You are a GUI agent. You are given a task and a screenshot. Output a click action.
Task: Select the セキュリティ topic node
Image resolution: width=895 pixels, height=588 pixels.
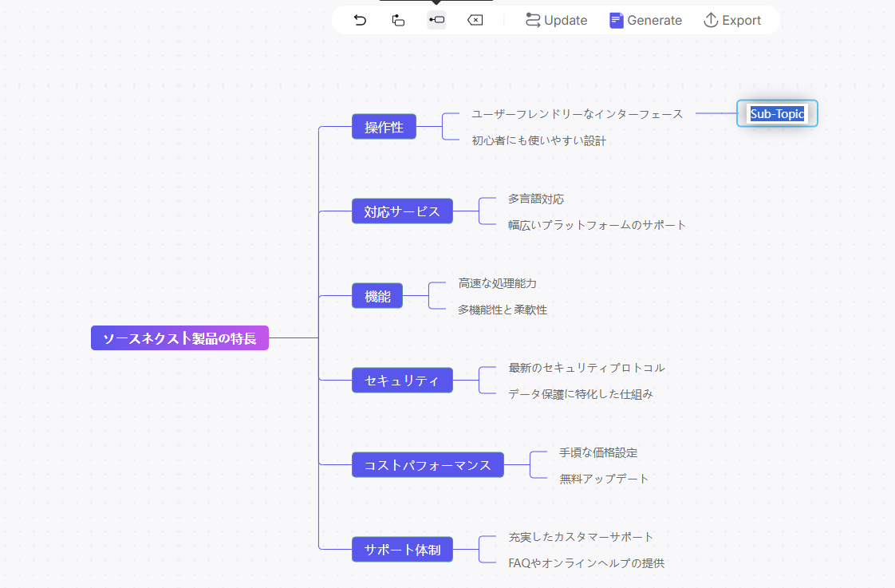(402, 380)
